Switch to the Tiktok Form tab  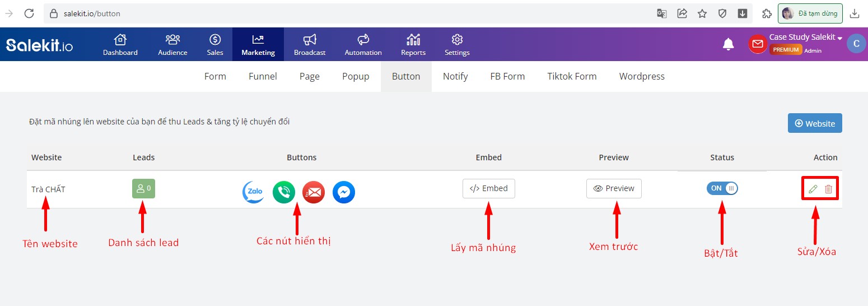[x=572, y=76]
